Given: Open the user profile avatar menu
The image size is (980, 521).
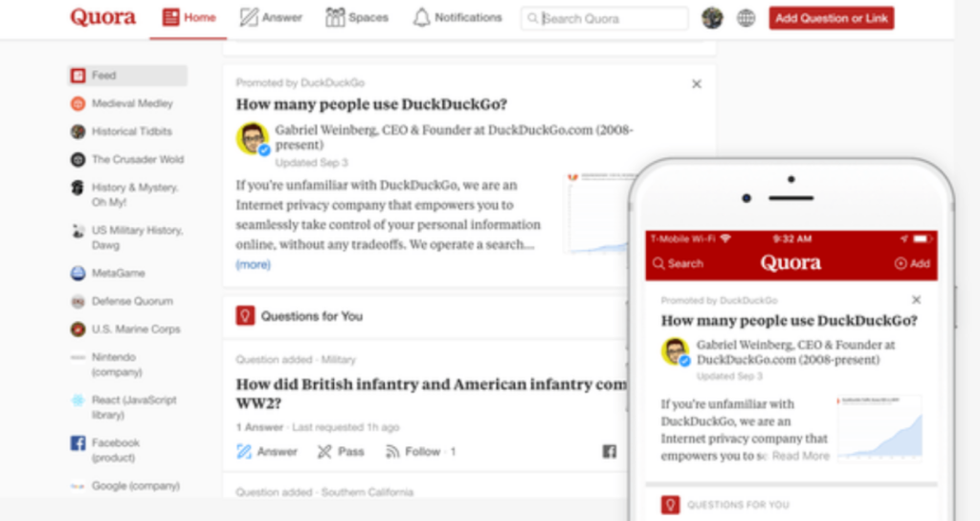Looking at the screenshot, I should tap(712, 18).
